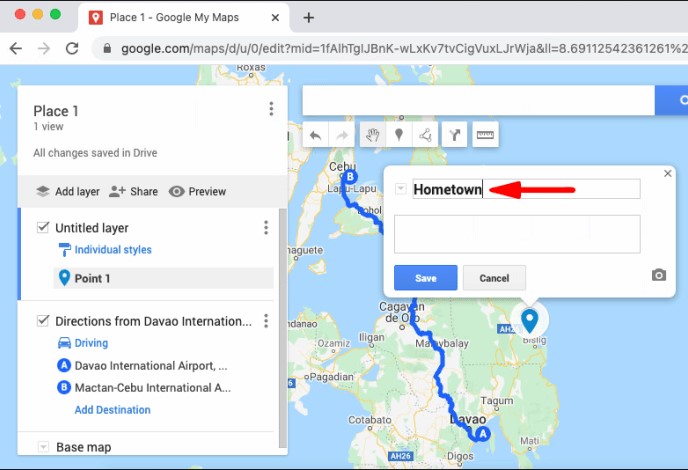The height and width of the screenshot is (470, 688).
Task: Open the Preview option
Action: coord(197,192)
